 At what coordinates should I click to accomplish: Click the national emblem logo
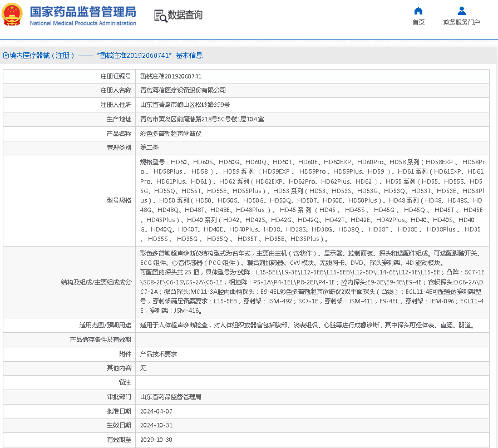[x=13, y=15]
